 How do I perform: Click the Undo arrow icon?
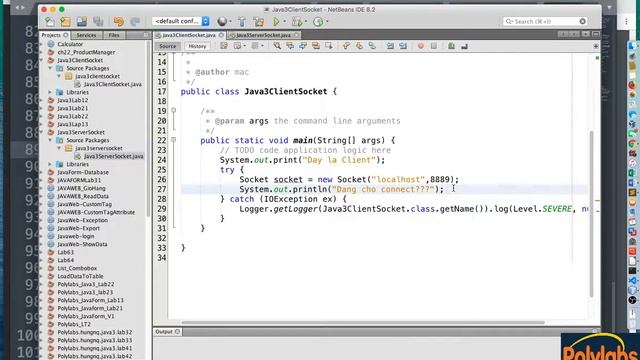tap(119, 22)
